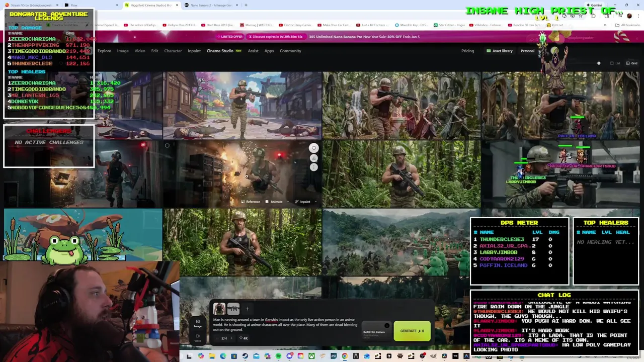The height and width of the screenshot is (362, 644).
Task: Click the Limited Offer banner badge
Action: 230,37
